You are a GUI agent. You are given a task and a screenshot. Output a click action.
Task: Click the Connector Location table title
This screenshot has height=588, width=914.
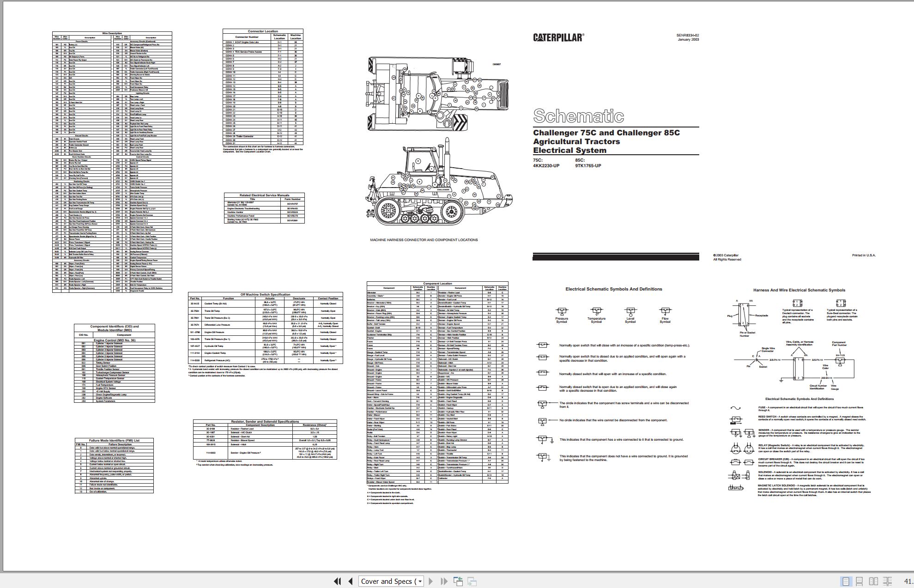[x=263, y=31]
